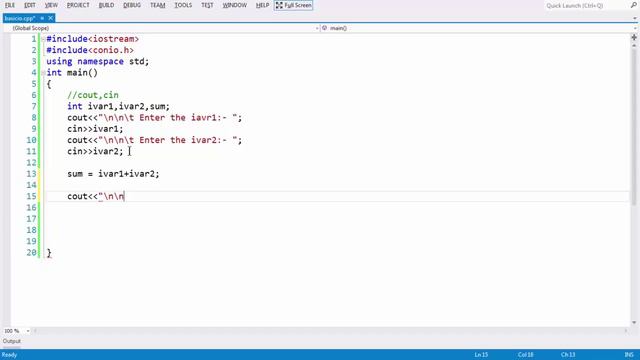The image size is (640, 360).
Task: Open the WINDOW menu
Action: click(234, 5)
